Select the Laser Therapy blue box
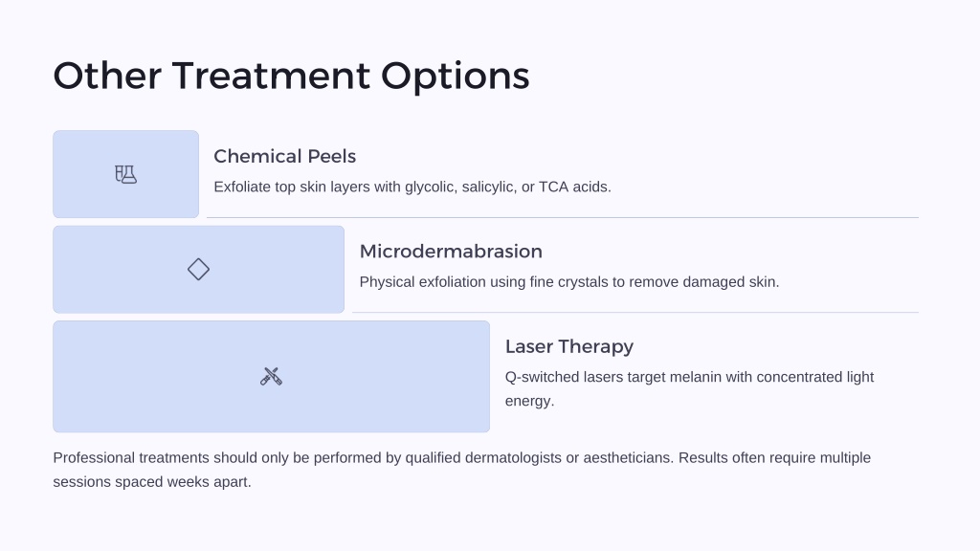 [x=271, y=377]
